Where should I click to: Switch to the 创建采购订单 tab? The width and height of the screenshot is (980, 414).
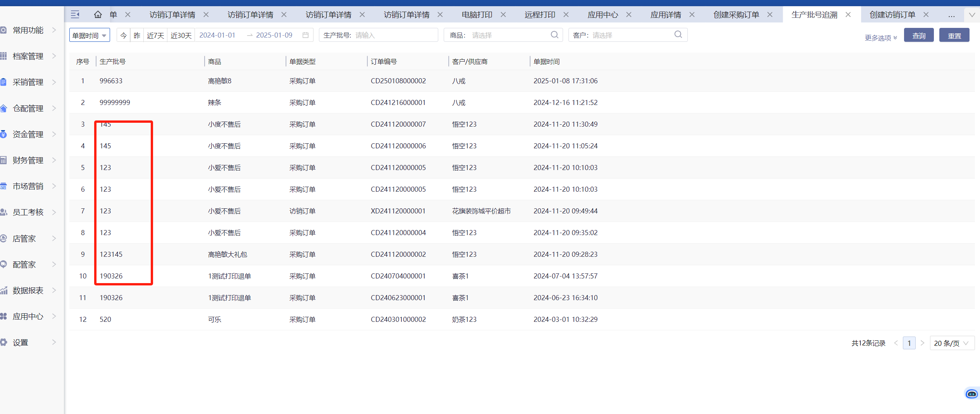736,15
